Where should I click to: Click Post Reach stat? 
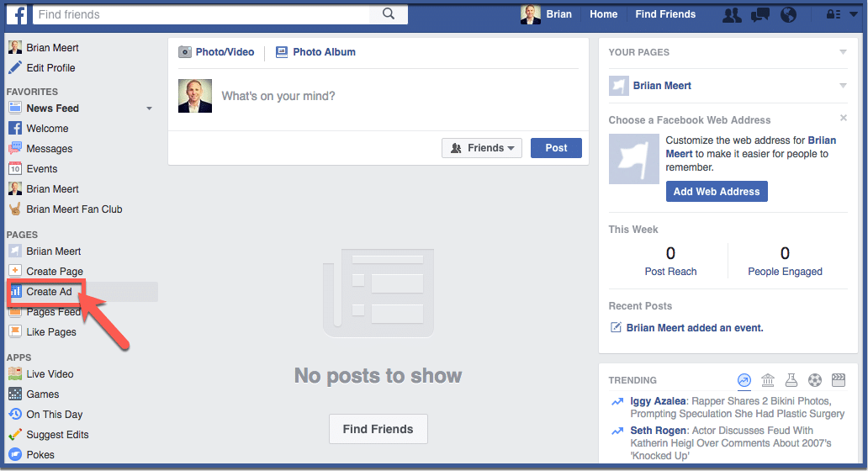pos(670,262)
